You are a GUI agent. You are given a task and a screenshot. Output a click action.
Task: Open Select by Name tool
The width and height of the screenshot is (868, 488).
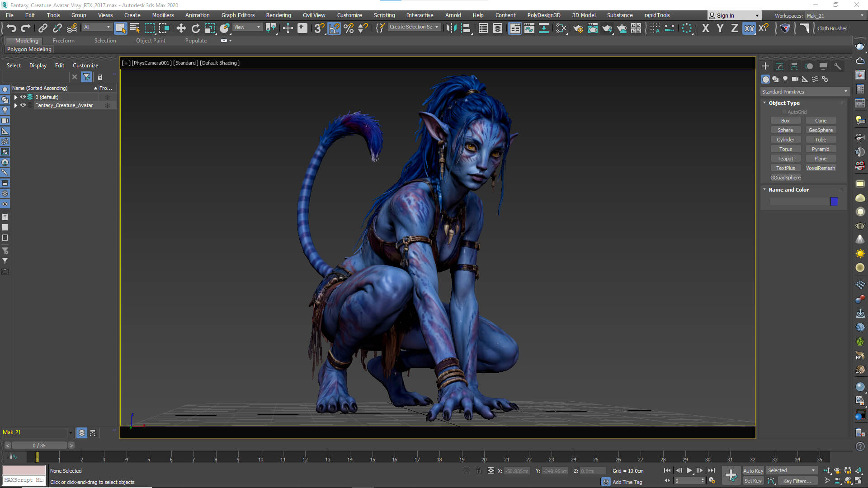pos(135,28)
